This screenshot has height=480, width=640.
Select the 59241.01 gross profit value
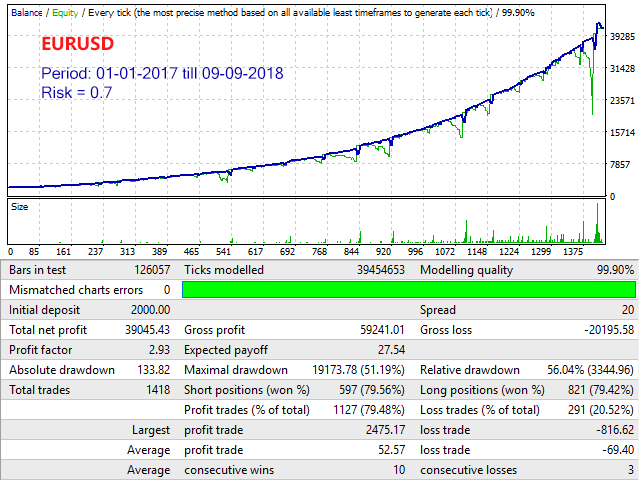coord(382,330)
